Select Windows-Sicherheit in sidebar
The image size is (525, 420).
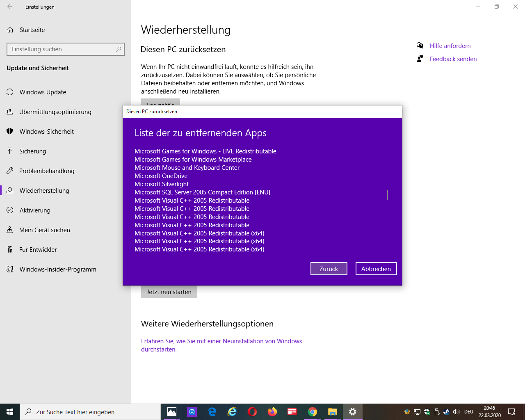click(66, 132)
